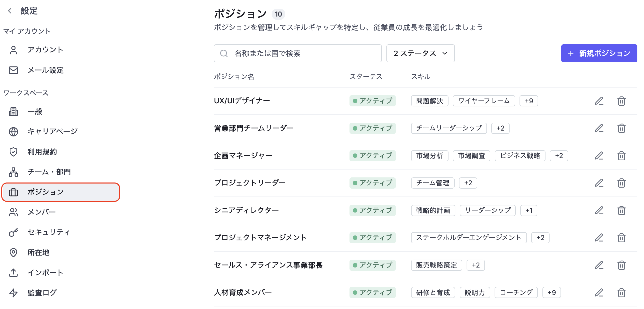Edit the シニアディレクター position
Screen dimensions: 644x309
pyautogui.click(x=599, y=210)
